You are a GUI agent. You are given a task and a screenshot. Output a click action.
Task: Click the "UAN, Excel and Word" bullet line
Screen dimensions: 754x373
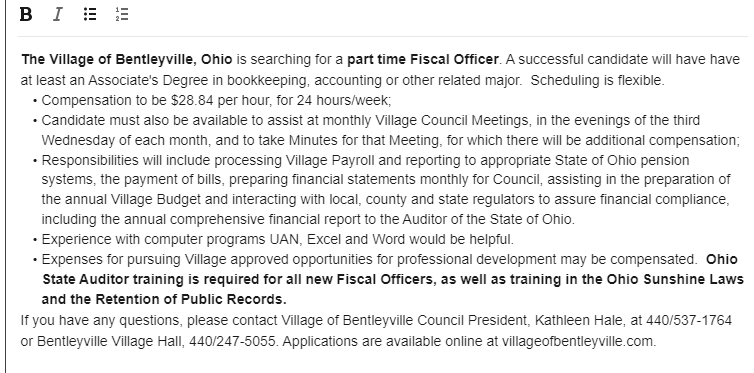pos(277,239)
